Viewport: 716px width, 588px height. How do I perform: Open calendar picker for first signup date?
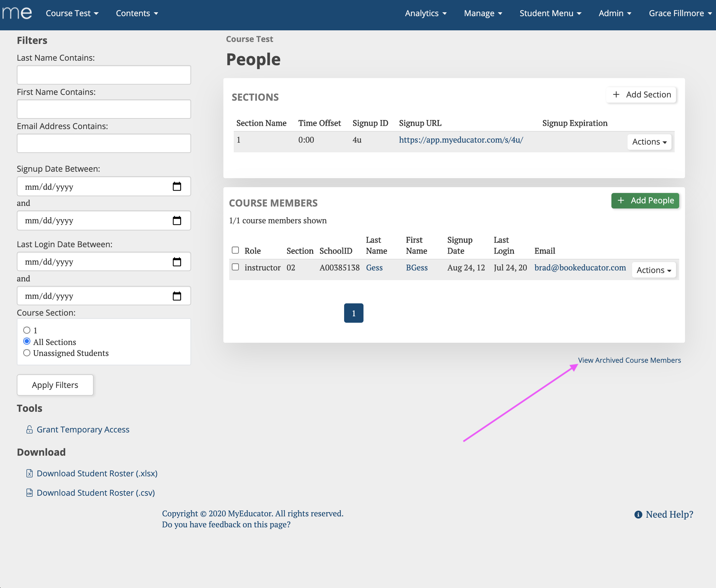177,186
